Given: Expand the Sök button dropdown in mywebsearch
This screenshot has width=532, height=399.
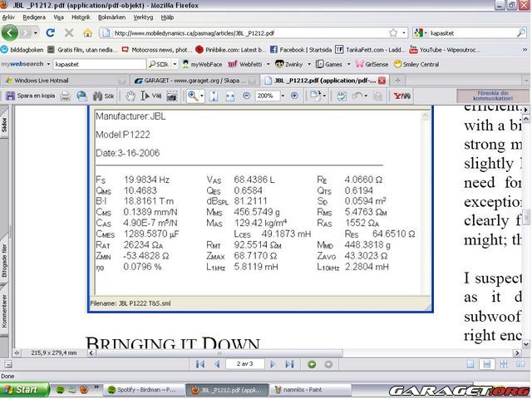Looking at the screenshot, I should [175, 64].
